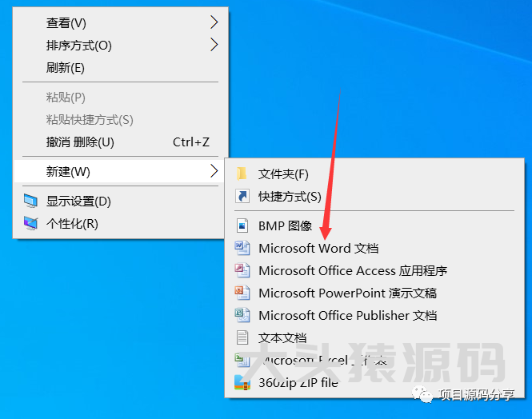Create a Microsoft PowerPoint 演示文稿
This screenshot has height=419, width=532.
[374, 293]
